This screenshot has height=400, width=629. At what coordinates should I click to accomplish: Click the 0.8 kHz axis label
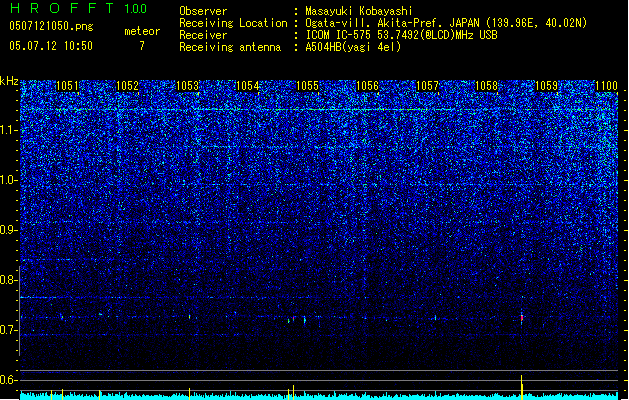pos(9,280)
